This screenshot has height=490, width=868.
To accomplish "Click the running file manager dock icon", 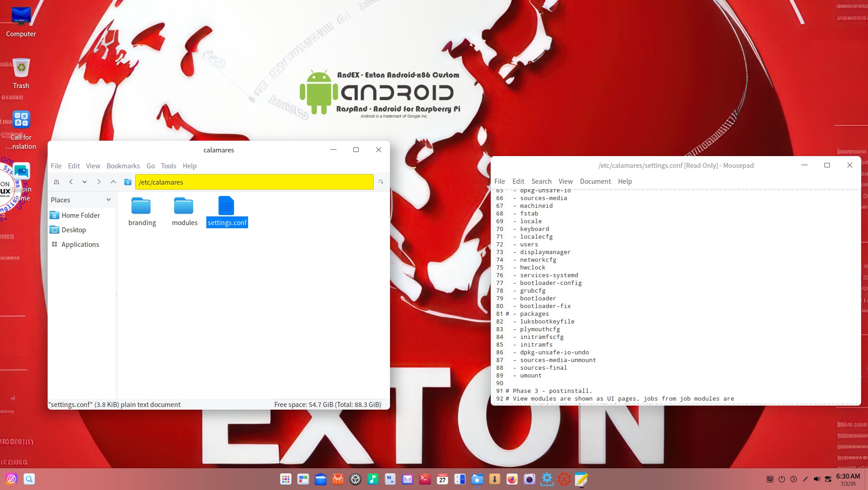I will click(x=477, y=479).
